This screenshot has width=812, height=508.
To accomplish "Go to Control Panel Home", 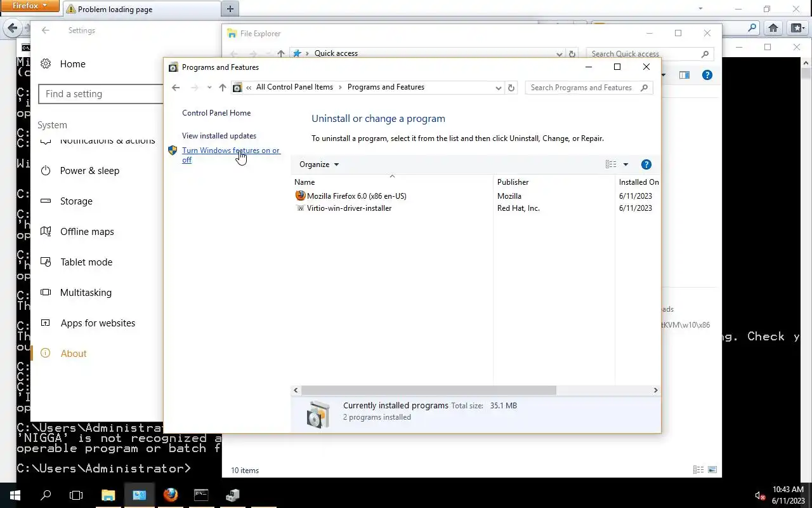I will click(x=216, y=113).
